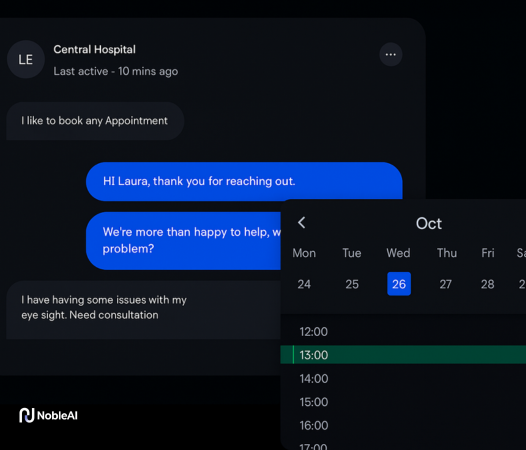526x450 pixels.
Task: Choose the highlighted 13:00 time slot
Action: pyautogui.click(x=403, y=355)
